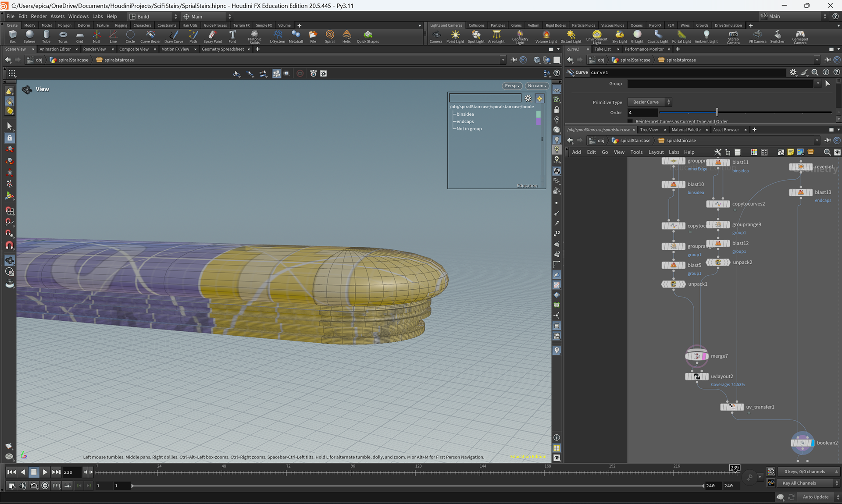
Task: Pick the Curve Bezier tool
Action: pyautogui.click(x=150, y=36)
